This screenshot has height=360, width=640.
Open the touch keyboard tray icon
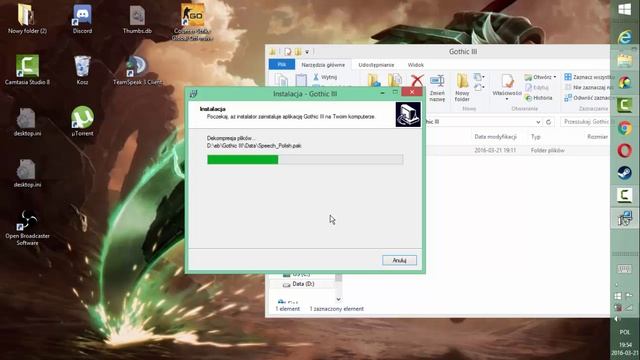coord(624,269)
